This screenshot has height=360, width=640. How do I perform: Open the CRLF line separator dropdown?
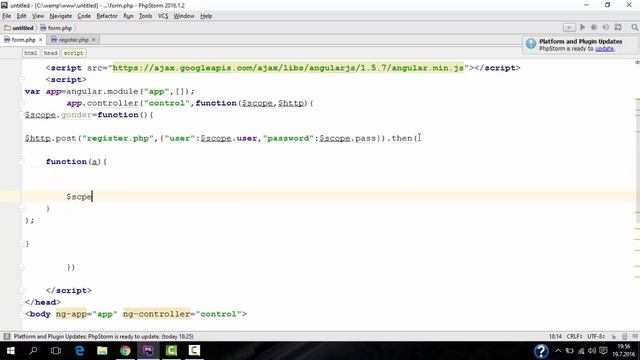click(574, 336)
